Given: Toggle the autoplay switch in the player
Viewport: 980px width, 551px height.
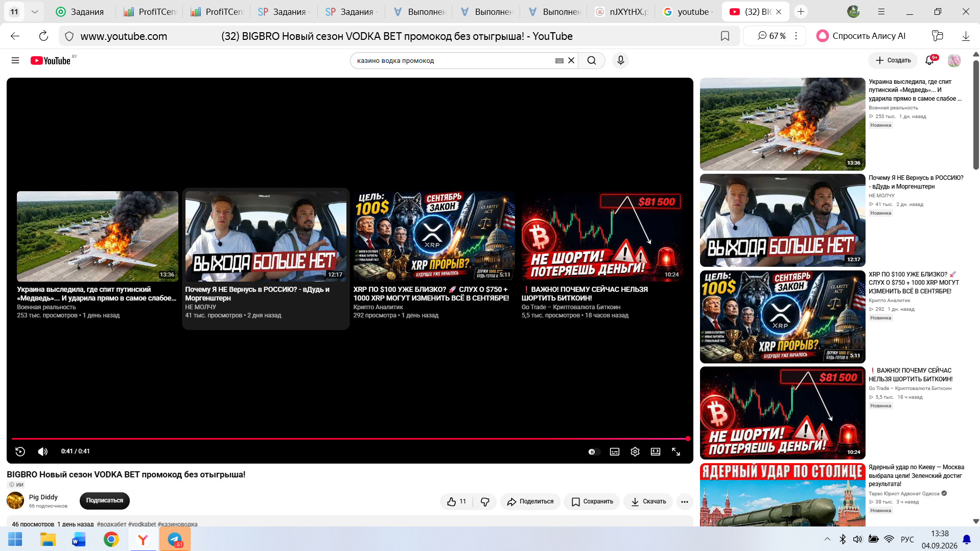Looking at the screenshot, I should pyautogui.click(x=593, y=452).
